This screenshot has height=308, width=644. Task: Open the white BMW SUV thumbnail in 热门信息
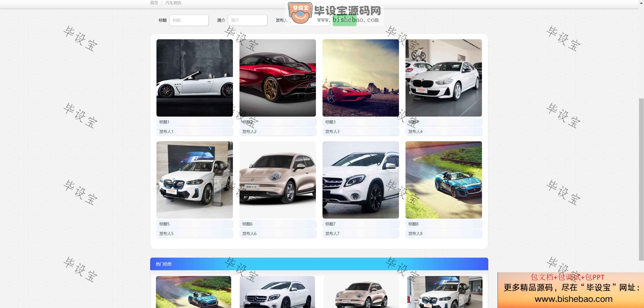click(x=445, y=292)
